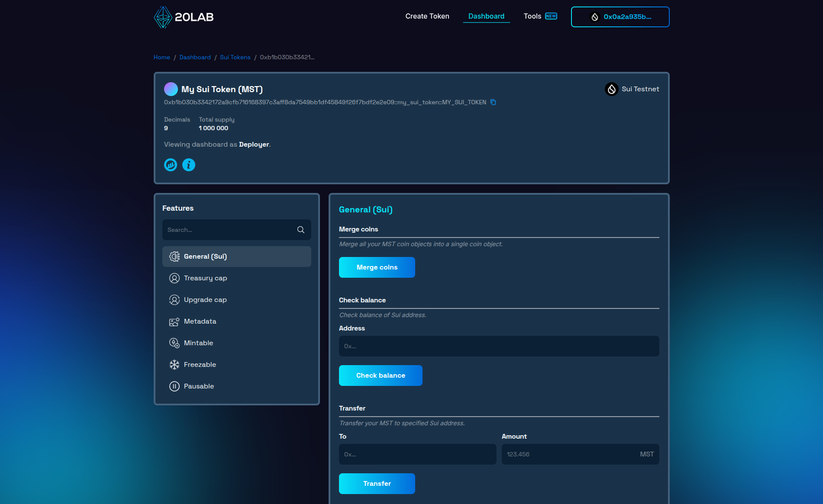Click the My Sui Token avatar circle
This screenshot has height=504, width=823.
coord(171,89)
